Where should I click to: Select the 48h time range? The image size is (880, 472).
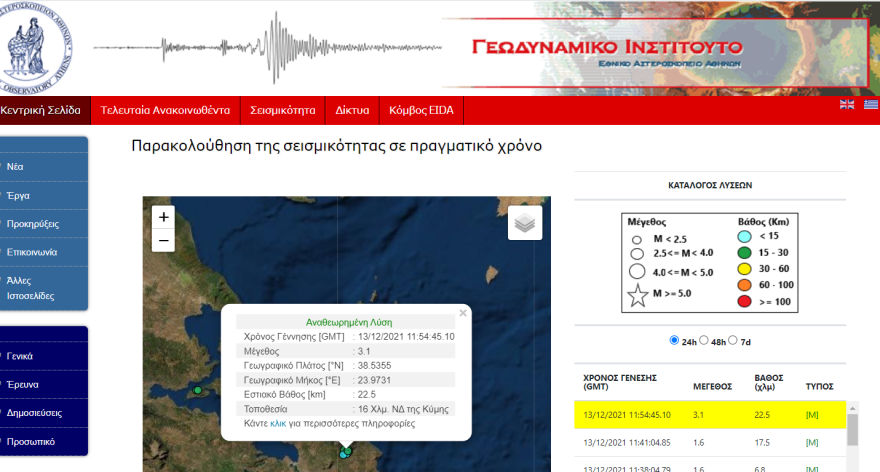coord(704,341)
